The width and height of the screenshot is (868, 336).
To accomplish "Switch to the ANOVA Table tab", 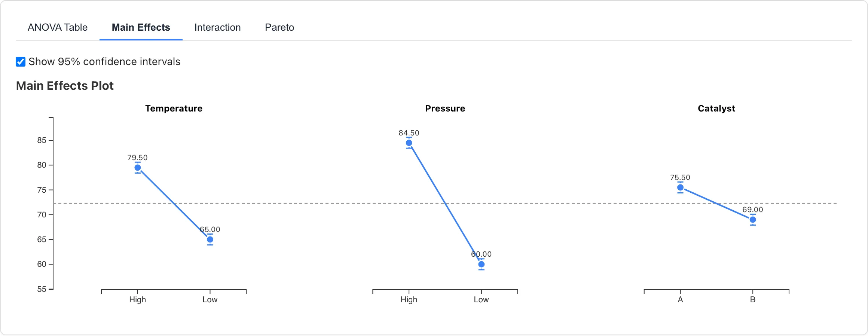I will [x=57, y=27].
